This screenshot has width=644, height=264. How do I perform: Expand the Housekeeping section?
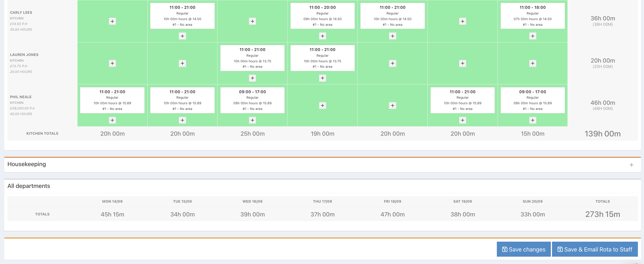pos(631,165)
